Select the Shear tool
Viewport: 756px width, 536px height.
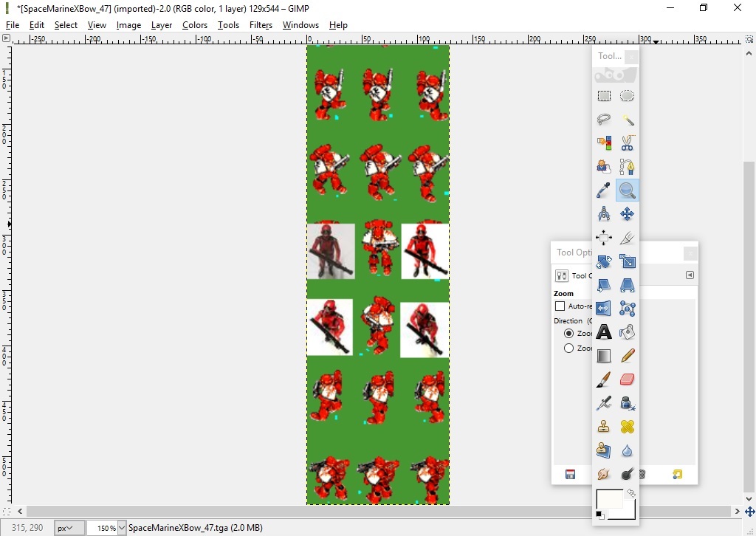pyautogui.click(x=604, y=285)
